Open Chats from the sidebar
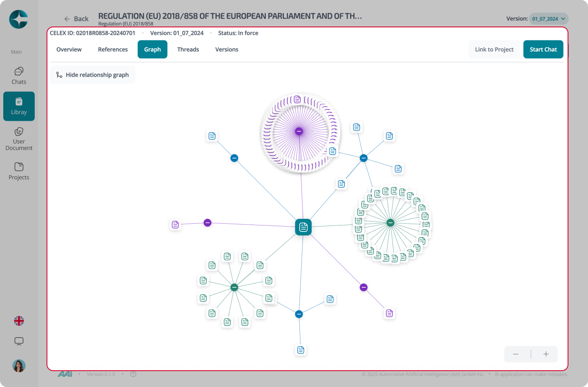Screen dimensions: 588x387 pyautogui.click(x=19, y=76)
